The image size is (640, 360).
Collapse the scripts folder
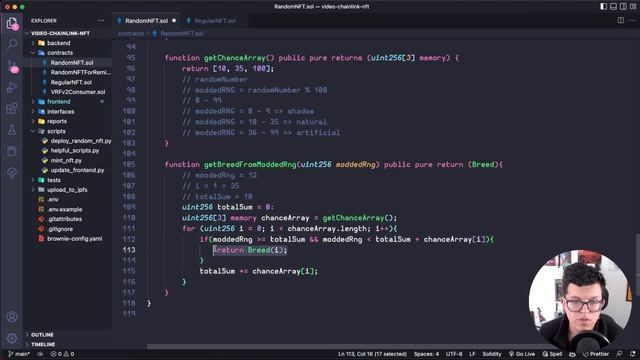[56, 131]
